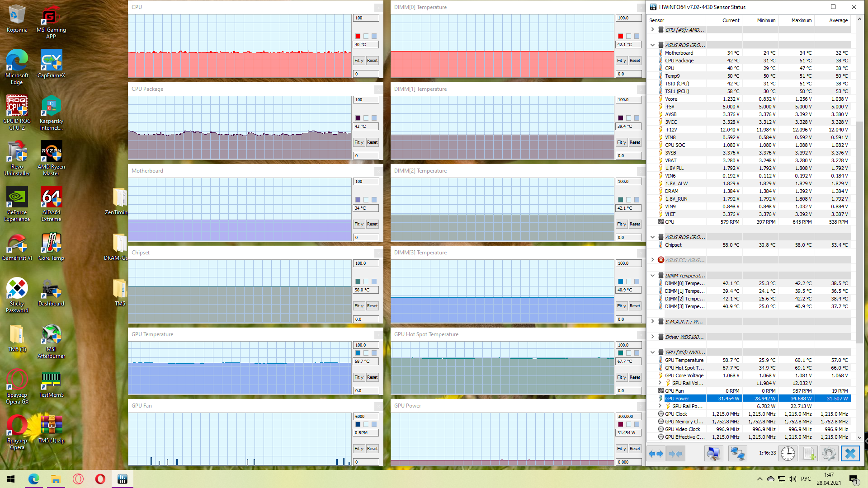The image size is (868, 488).
Task: Click the red color swatch in CPU graph
Action: pyautogui.click(x=358, y=36)
